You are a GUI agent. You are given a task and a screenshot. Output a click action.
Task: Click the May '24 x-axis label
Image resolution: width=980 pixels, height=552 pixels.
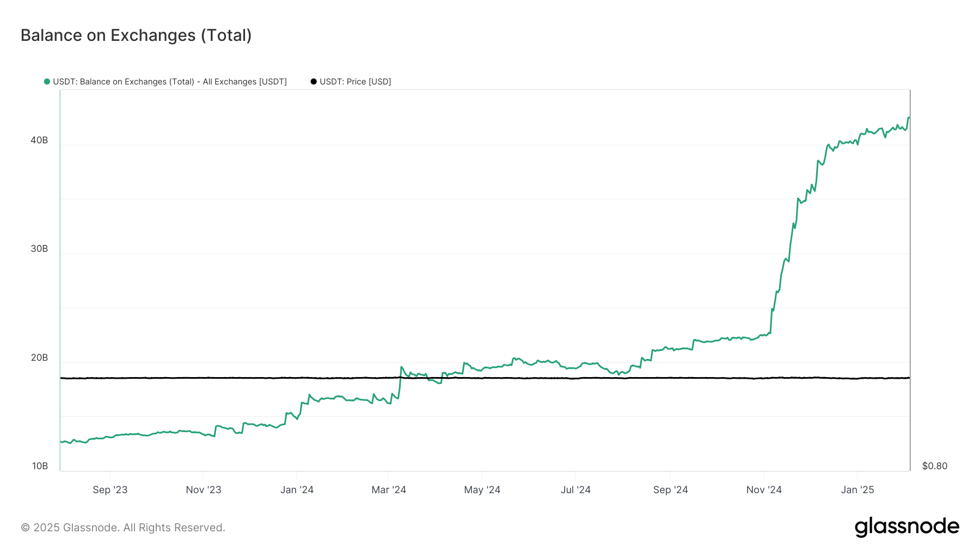pos(482,490)
